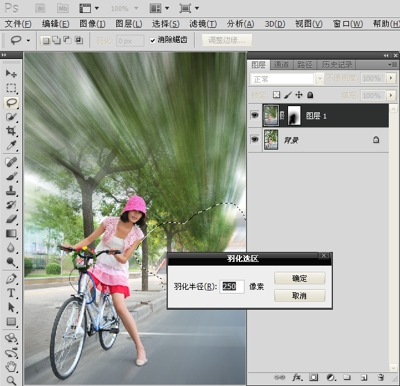Viewport: 400px width, 386px height.
Task: Open the 编辑(E) menu
Action: click(x=56, y=24)
